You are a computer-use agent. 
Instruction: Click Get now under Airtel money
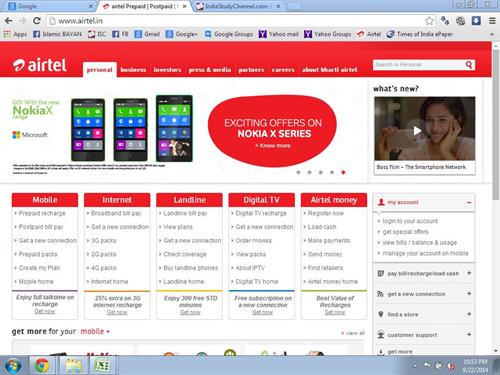tap(335, 312)
